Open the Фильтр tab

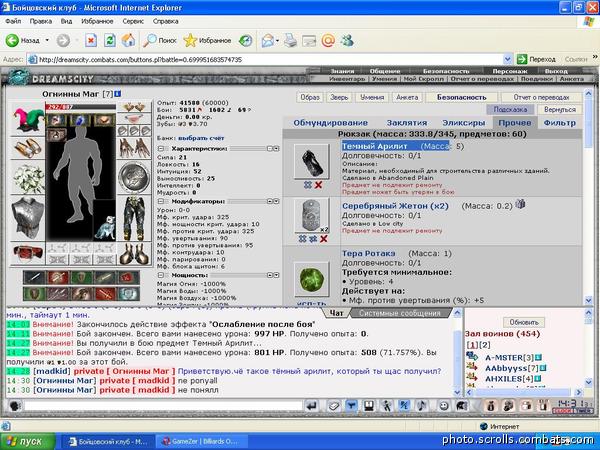pyautogui.click(x=559, y=123)
